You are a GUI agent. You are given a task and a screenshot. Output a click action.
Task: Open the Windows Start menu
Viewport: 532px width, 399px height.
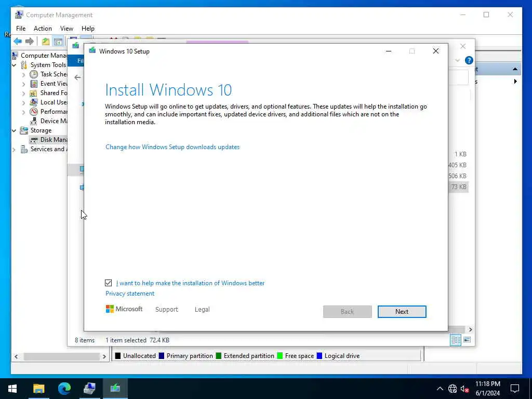(12, 389)
